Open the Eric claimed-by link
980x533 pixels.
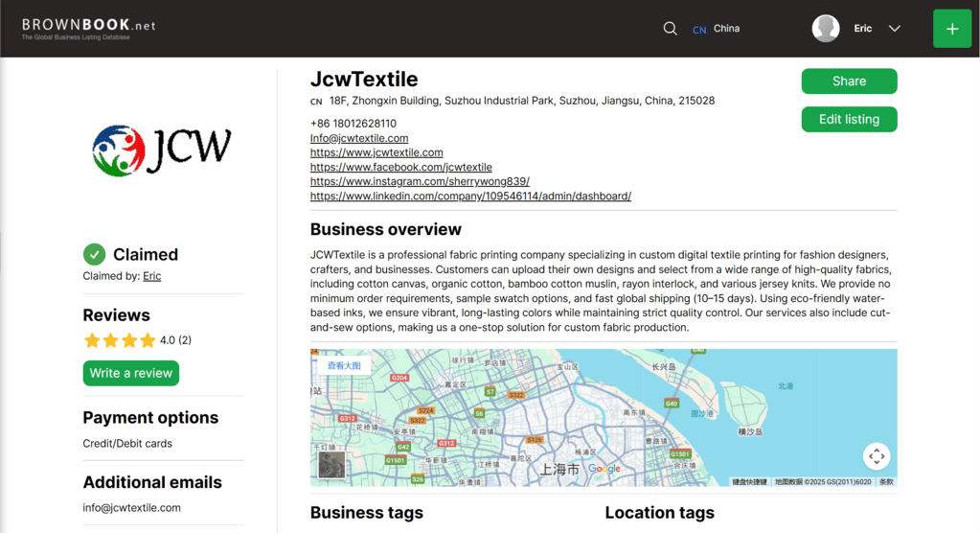coord(152,276)
